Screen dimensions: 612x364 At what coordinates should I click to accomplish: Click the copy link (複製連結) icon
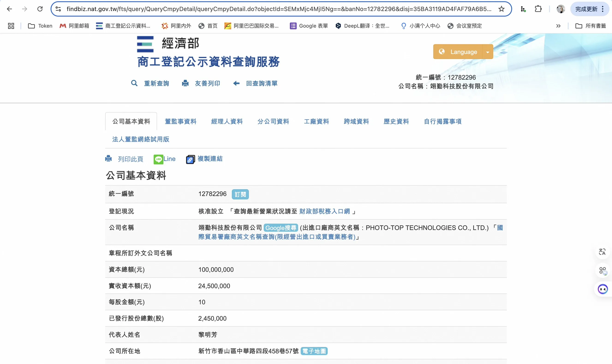[190, 160]
